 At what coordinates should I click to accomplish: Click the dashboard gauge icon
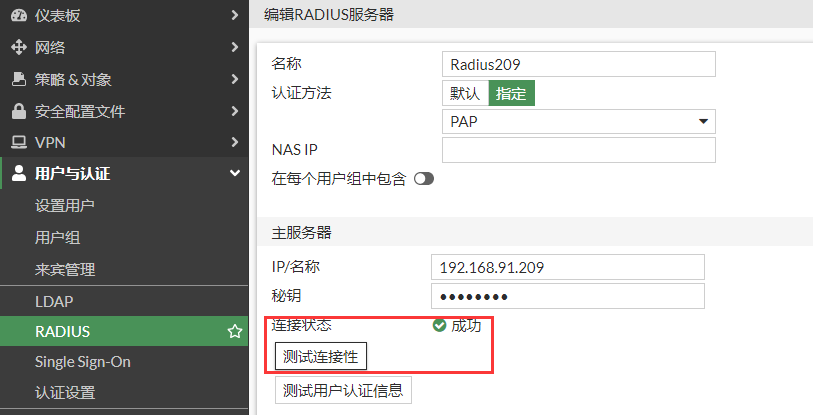pos(18,15)
